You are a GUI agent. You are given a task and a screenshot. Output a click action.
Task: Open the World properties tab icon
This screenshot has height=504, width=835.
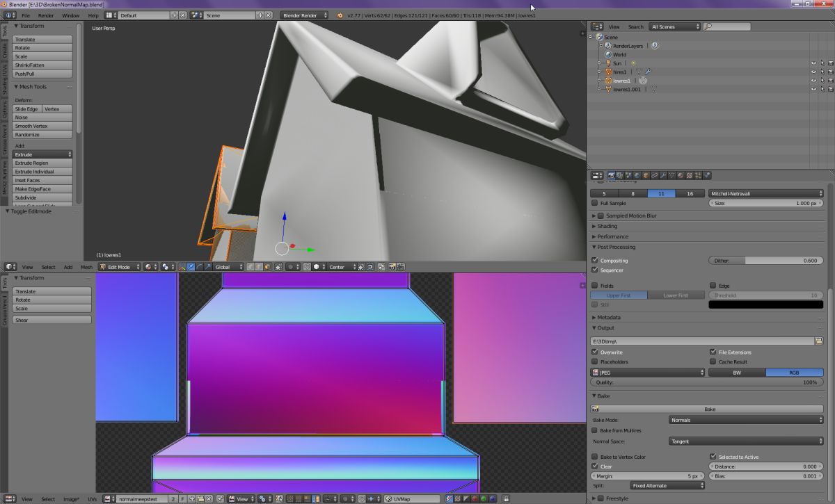point(637,175)
